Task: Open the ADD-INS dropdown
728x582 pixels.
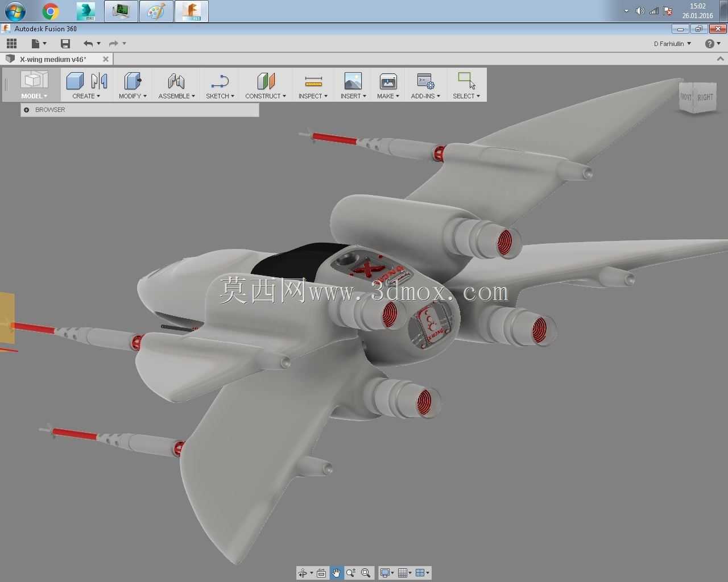Action: tap(425, 96)
